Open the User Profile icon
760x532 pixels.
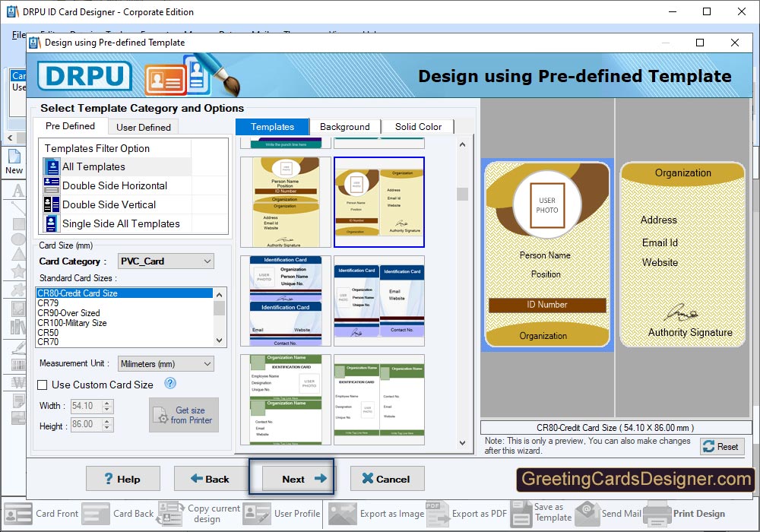point(257,514)
